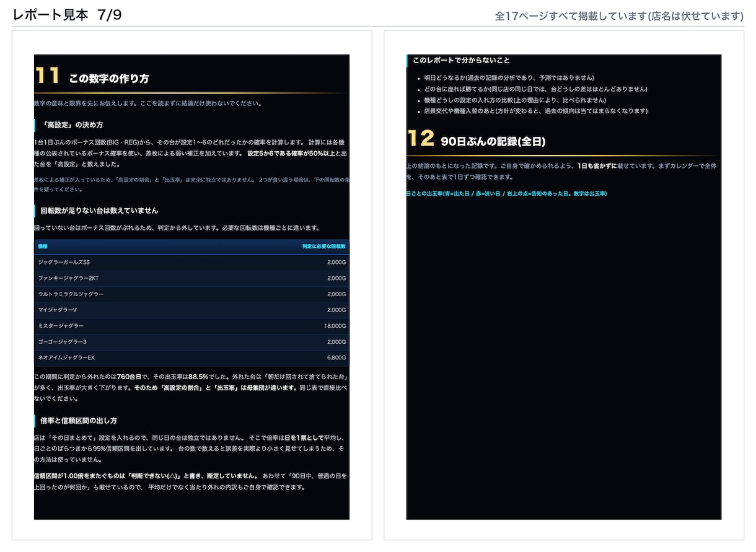
Task: Click the subheading '「高設定」の決め方'
Action: click(73, 125)
